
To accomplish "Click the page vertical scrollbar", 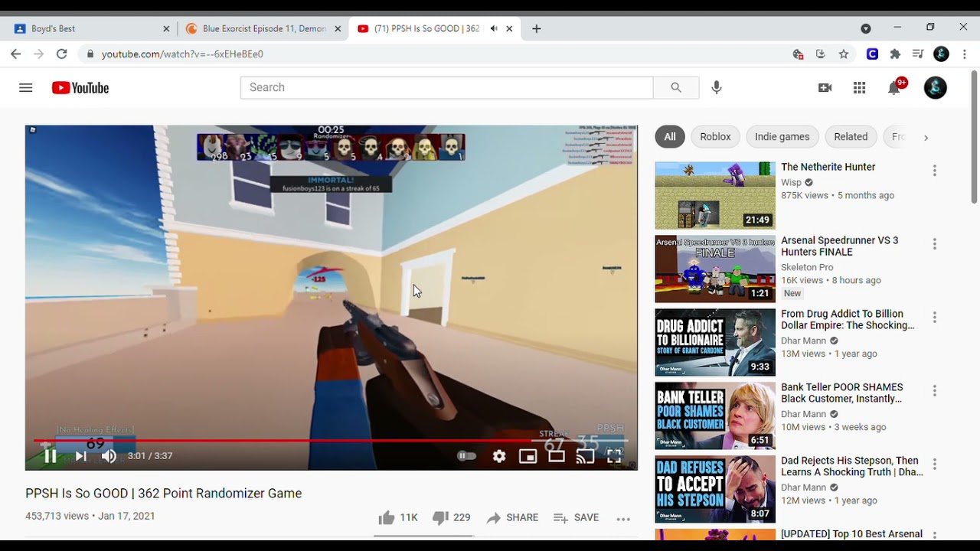I will point(974,138).
